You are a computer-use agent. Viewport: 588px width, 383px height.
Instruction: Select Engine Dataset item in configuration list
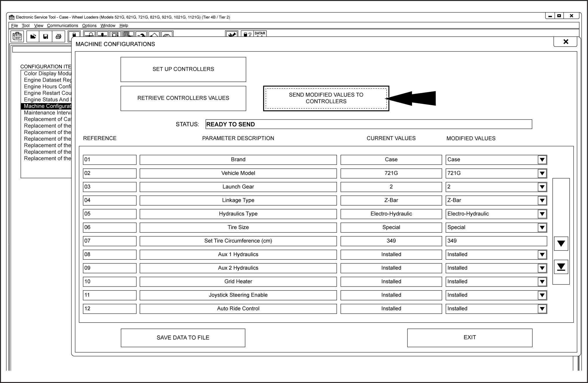tap(48, 80)
